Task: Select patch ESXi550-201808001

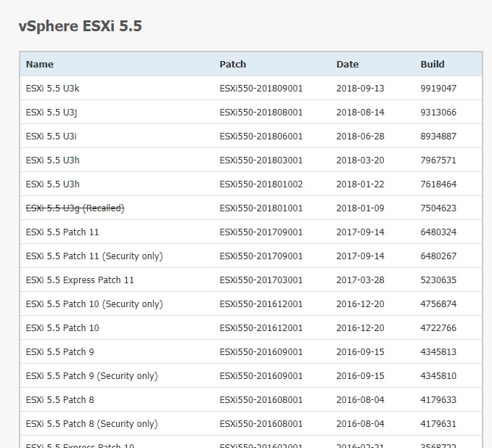Action: pyautogui.click(x=261, y=113)
